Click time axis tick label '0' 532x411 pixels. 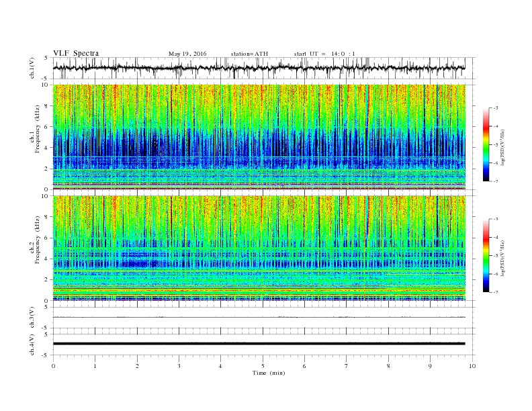point(53,366)
